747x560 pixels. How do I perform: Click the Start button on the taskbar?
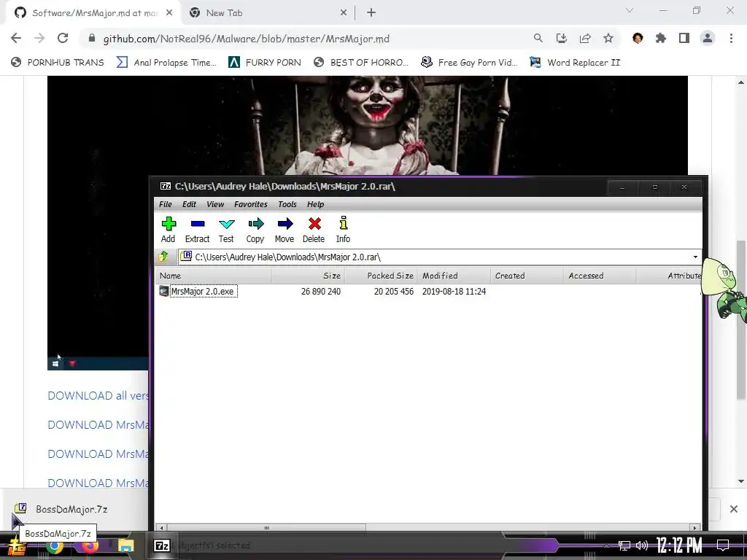click(18, 547)
